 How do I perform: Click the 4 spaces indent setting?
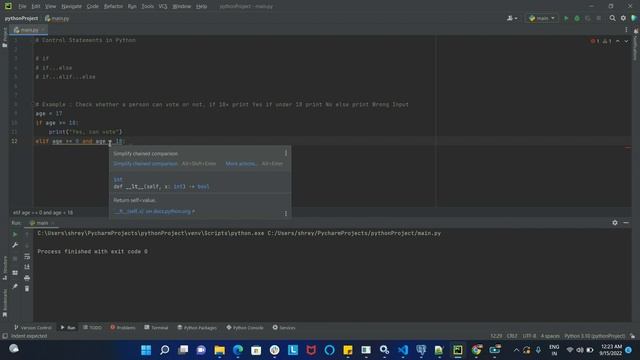click(x=550, y=336)
